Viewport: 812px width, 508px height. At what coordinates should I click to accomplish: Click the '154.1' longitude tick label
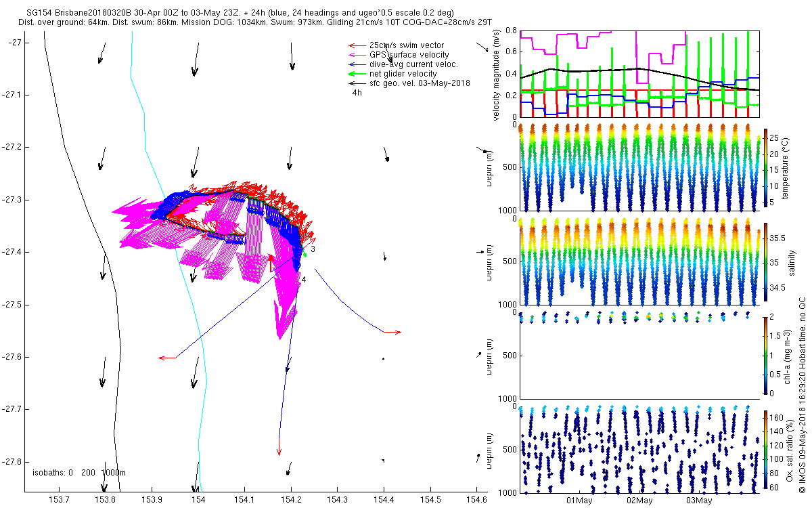[x=244, y=500]
